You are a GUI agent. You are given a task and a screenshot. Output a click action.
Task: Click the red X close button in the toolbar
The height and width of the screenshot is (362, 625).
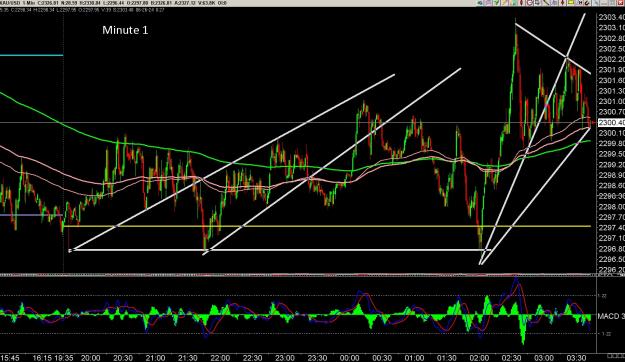[x=620, y=3]
